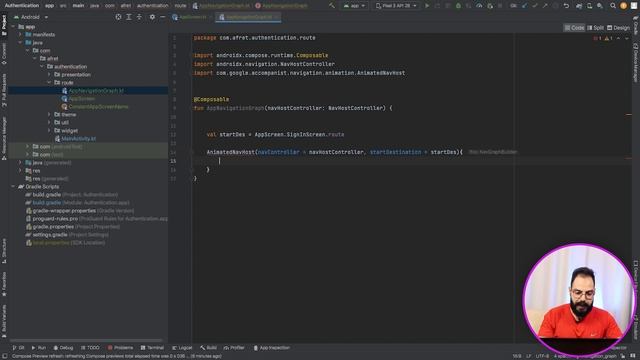640x360 pixels.
Task: Toggle the Project side panel tab
Action: [4, 24]
